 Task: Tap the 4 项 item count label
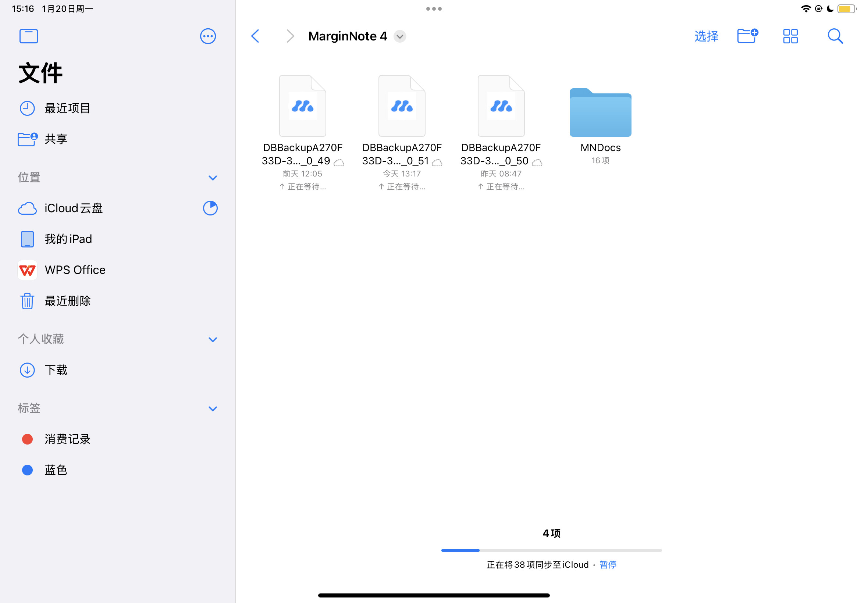(552, 533)
